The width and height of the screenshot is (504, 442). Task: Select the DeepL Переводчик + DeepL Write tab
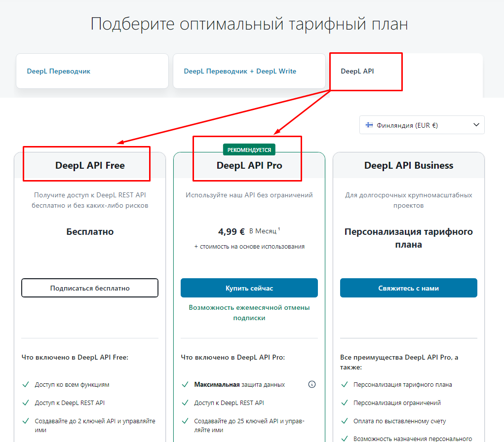pos(249,71)
